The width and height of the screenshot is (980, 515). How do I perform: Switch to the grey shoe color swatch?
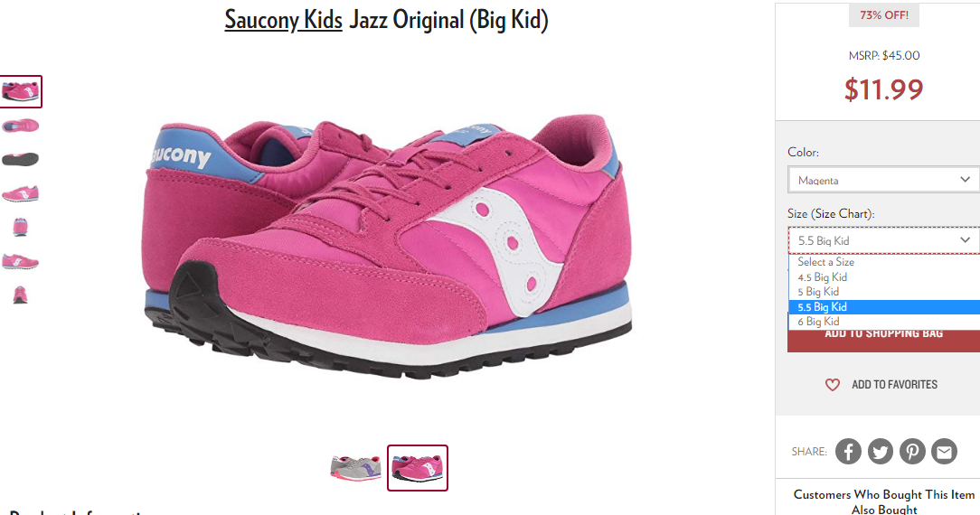click(x=355, y=467)
